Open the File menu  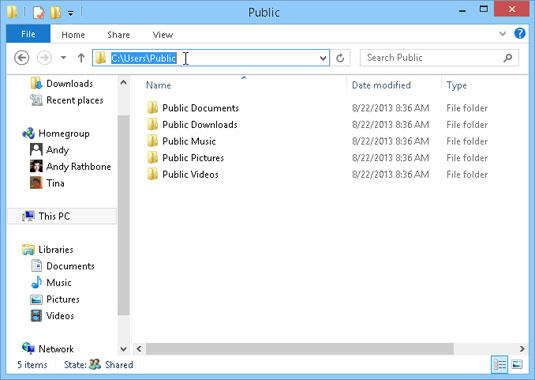[28, 34]
